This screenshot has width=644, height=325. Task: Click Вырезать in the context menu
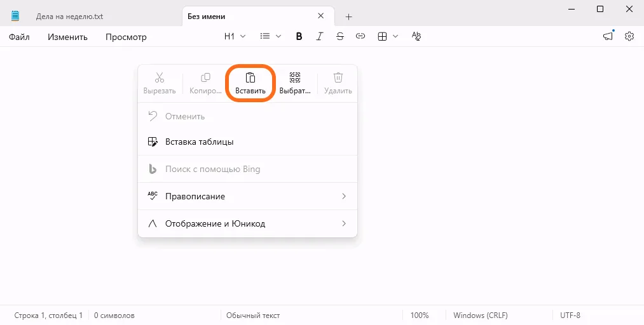pyautogui.click(x=160, y=83)
